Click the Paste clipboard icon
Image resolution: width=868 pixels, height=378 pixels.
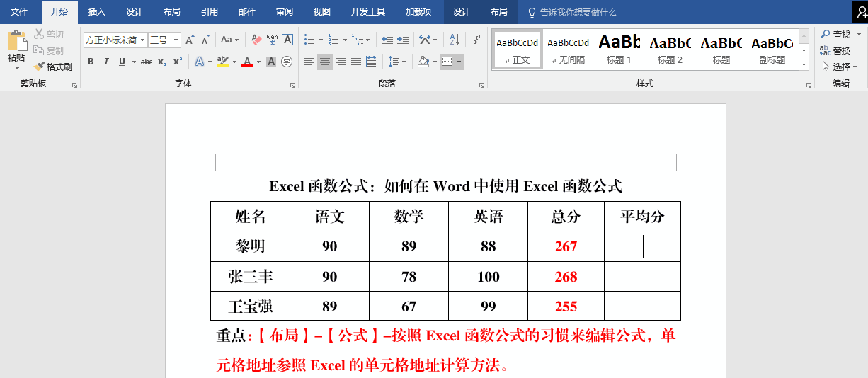(16, 41)
